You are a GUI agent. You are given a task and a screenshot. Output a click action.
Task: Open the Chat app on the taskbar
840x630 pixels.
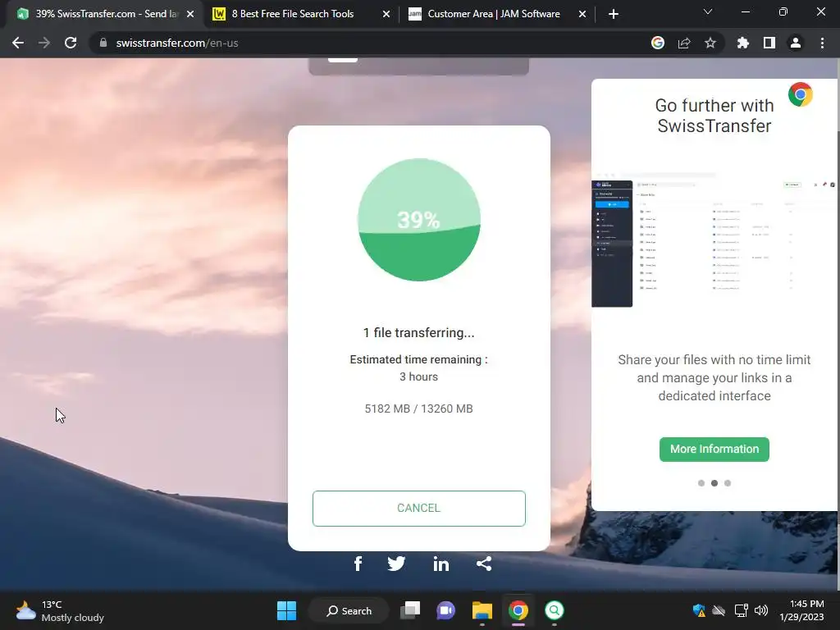pyautogui.click(x=445, y=610)
